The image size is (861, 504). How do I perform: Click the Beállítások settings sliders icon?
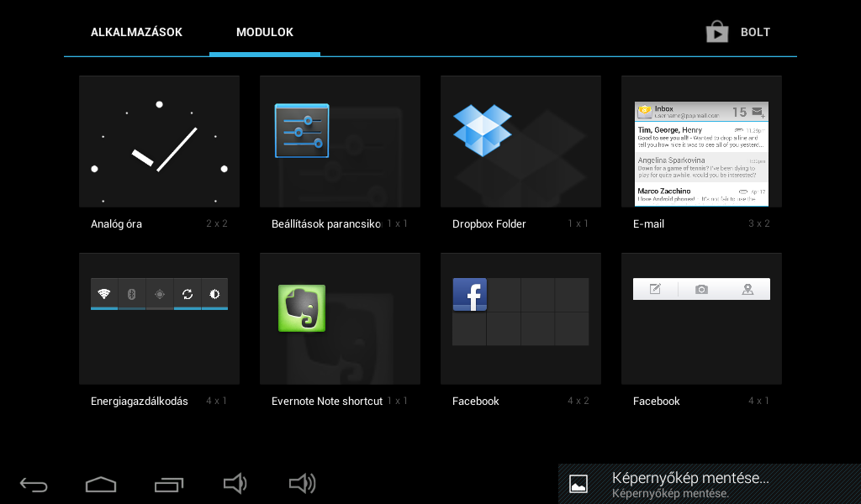302,131
